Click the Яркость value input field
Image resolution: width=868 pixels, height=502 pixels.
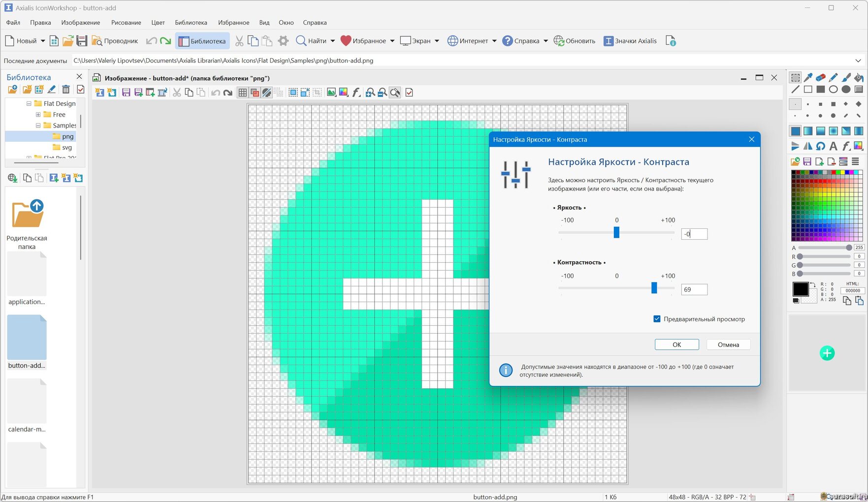pos(694,234)
